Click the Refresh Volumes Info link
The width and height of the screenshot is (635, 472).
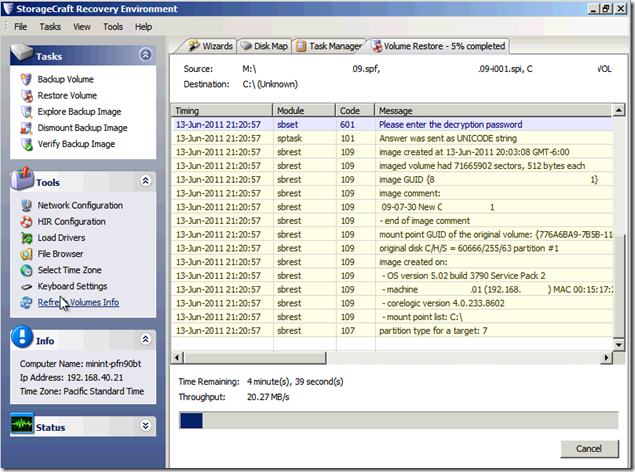pyautogui.click(x=78, y=302)
